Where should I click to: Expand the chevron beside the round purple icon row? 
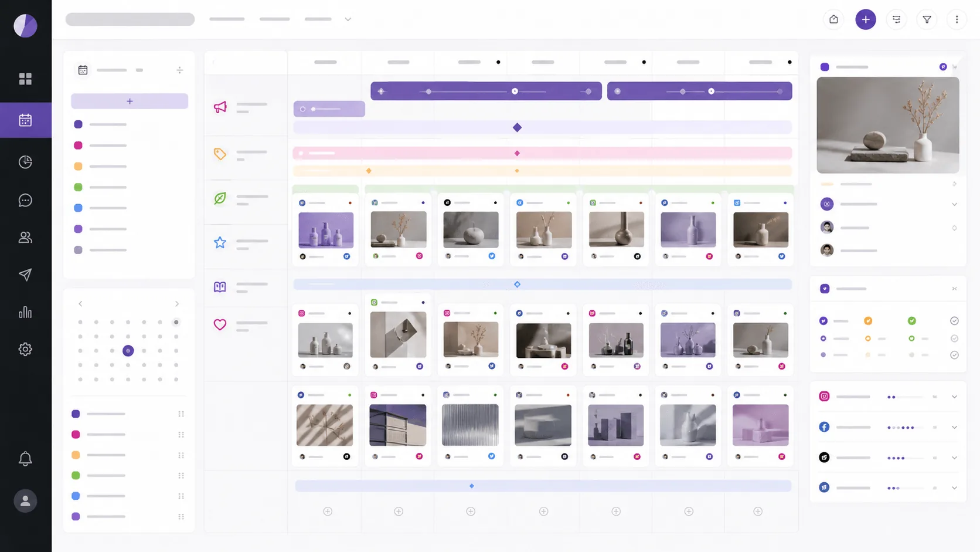tap(954, 204)
